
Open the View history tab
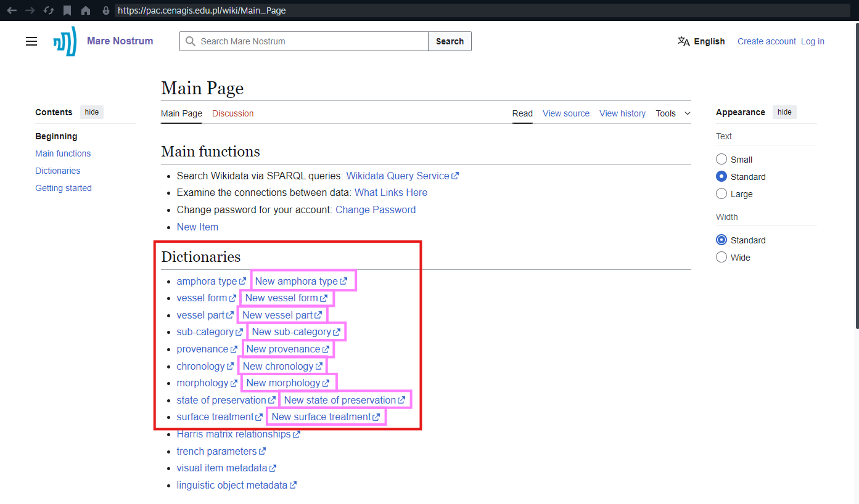pyautogui.click(x=622, y=113)
